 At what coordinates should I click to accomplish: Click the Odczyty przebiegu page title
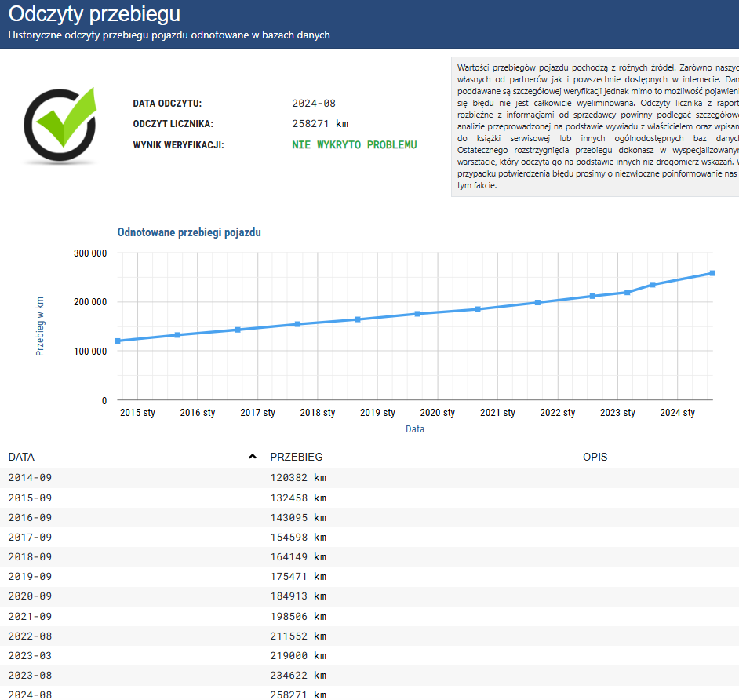click(x=94, y=14)
